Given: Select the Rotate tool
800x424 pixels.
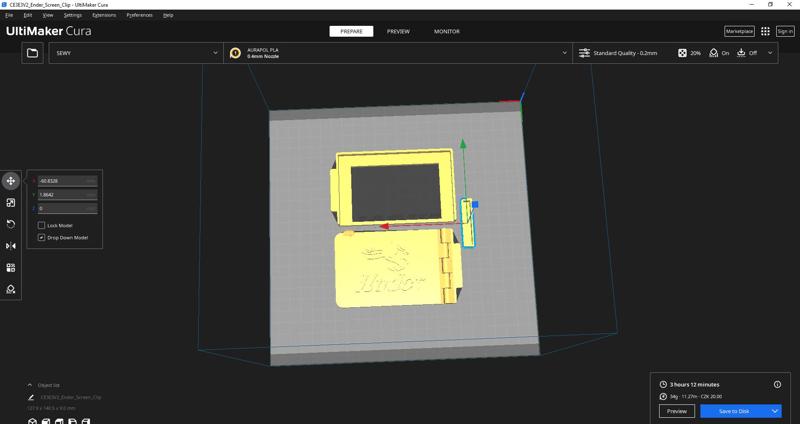Looking at the screenshot, I should tap(10, 224).
